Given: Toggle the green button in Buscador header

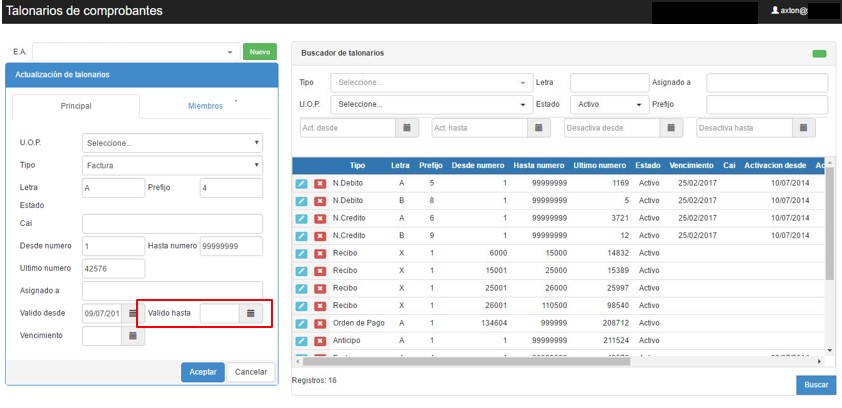Looking at the screenshot, I should [x=820, y=53].
